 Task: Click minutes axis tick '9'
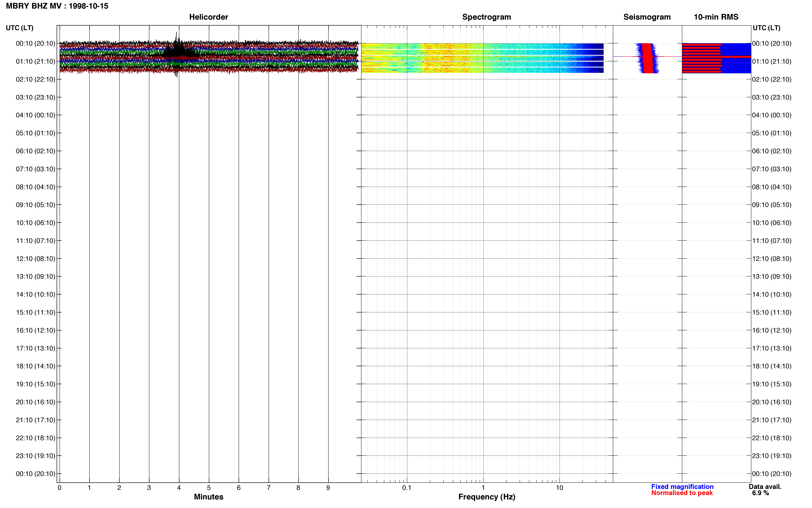(328, 488)
